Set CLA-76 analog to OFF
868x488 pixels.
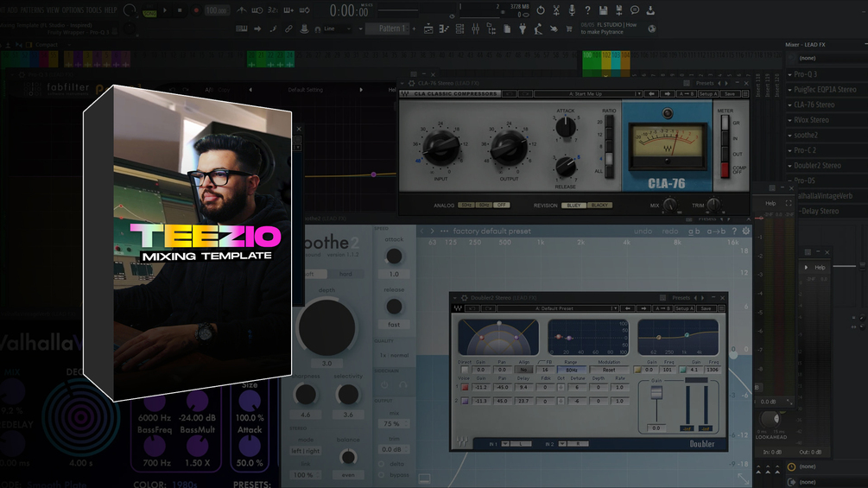[x=501, y=206]
